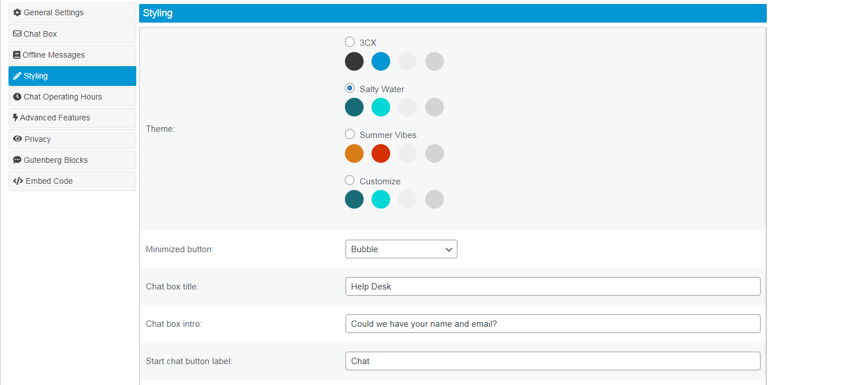Click the blue swatch under 3CX theme
This screenshot has width=868, height=385.
pos(381,61)
